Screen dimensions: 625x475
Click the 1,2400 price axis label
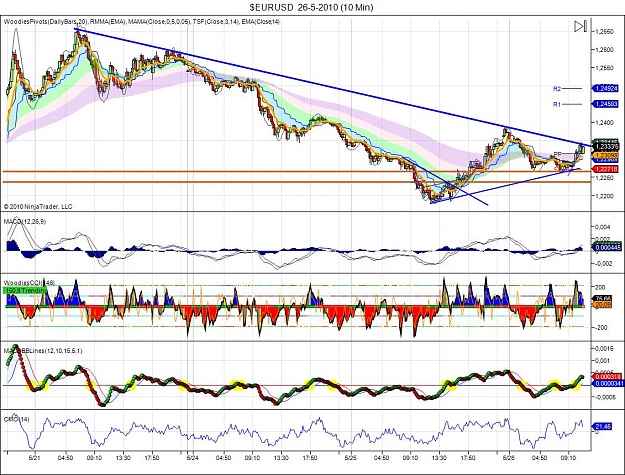(604, 123)
